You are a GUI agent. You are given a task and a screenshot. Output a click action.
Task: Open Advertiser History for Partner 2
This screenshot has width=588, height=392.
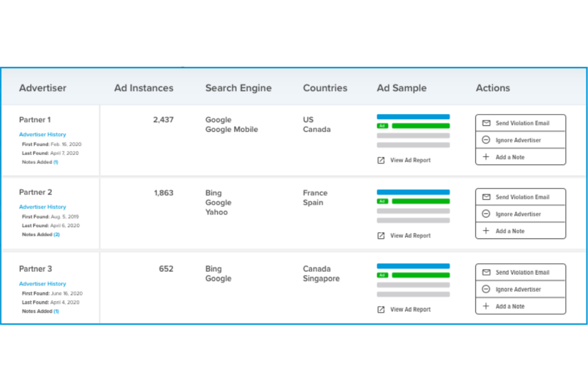tap(43, 207)
